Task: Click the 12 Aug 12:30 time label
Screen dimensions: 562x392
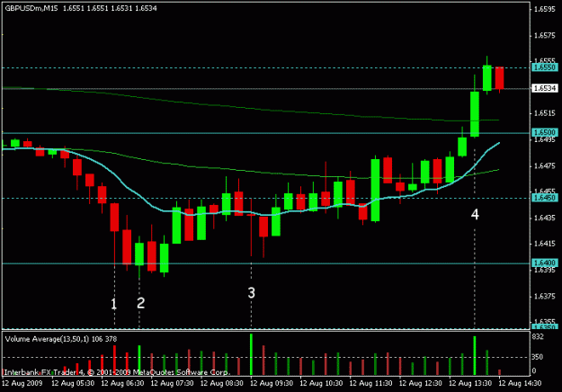Action: click(x=421, y=383)
